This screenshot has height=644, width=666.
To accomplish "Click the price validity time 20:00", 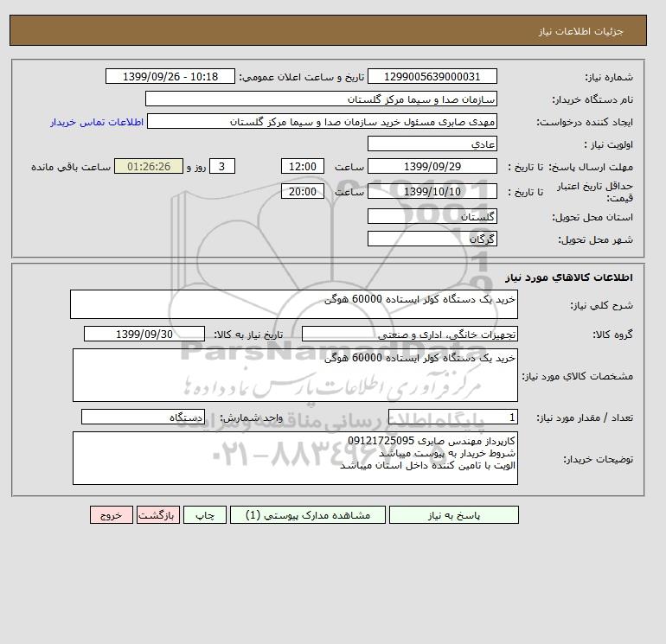I will (303, 191).
